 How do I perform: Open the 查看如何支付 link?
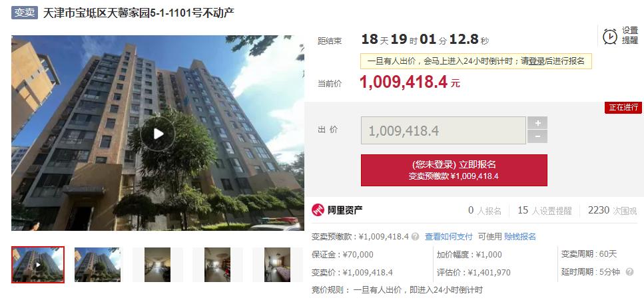(x=448, y=237)
